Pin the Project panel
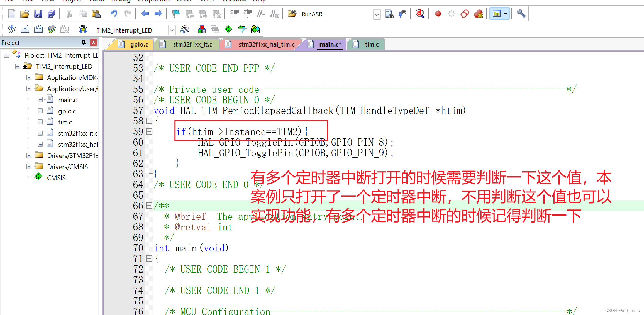This screenshot has width=644, height=315. pyautogui.click(x=83, y=42)
